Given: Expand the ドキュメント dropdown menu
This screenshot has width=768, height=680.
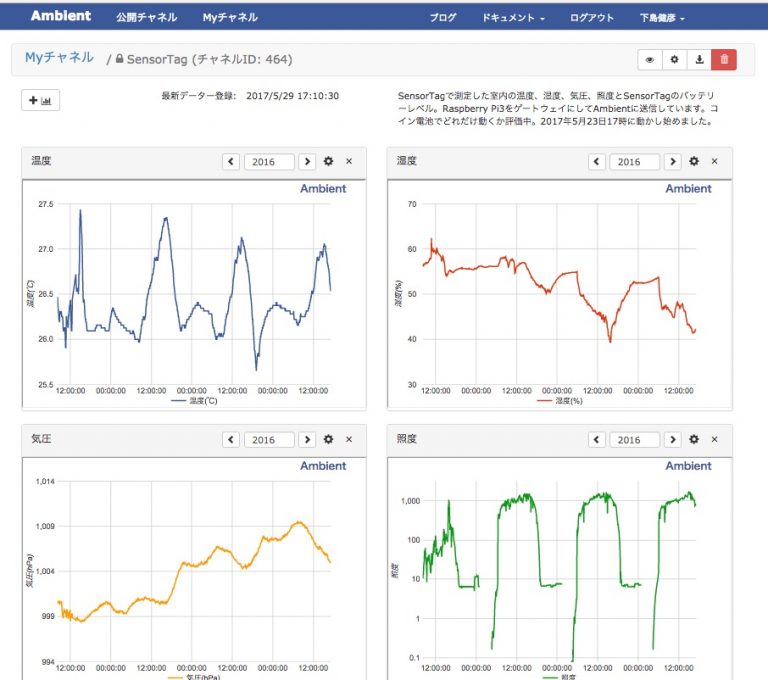Looking at the screenshot, I should point(513,17).
